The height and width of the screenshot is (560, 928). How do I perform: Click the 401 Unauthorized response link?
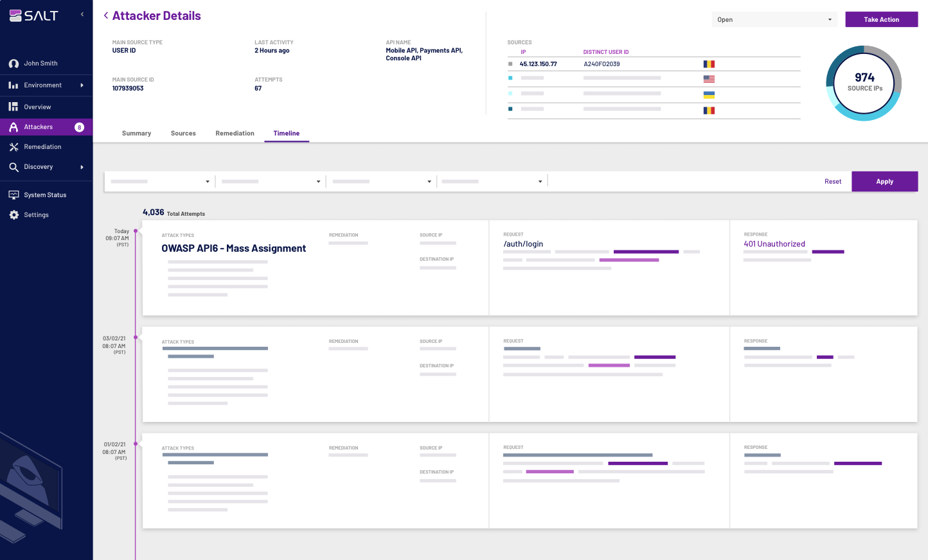[x=774, y=244]
